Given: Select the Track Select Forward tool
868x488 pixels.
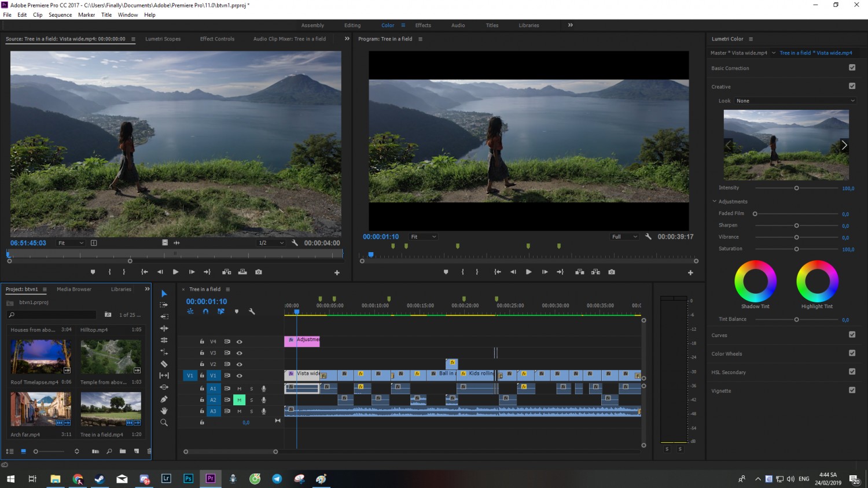Looking at the screenshot, I should pyautogui.click(x=164, y=305).
